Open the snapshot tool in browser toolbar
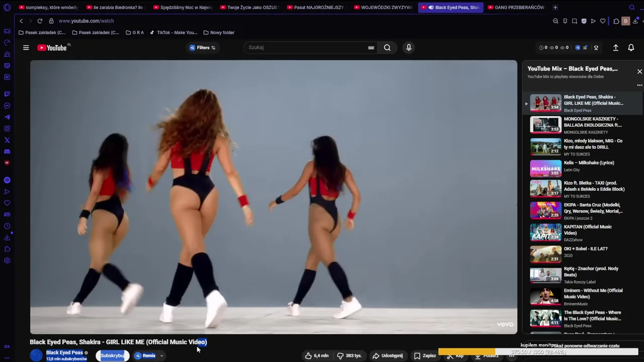The height and width of the screenshot is (362, 644). coord(575,21)
